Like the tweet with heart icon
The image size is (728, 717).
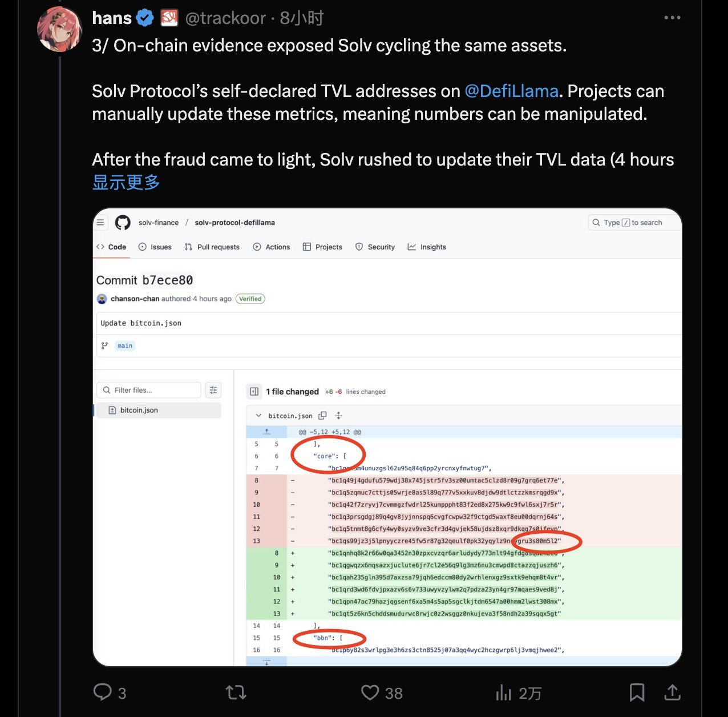tap(370, 692)
